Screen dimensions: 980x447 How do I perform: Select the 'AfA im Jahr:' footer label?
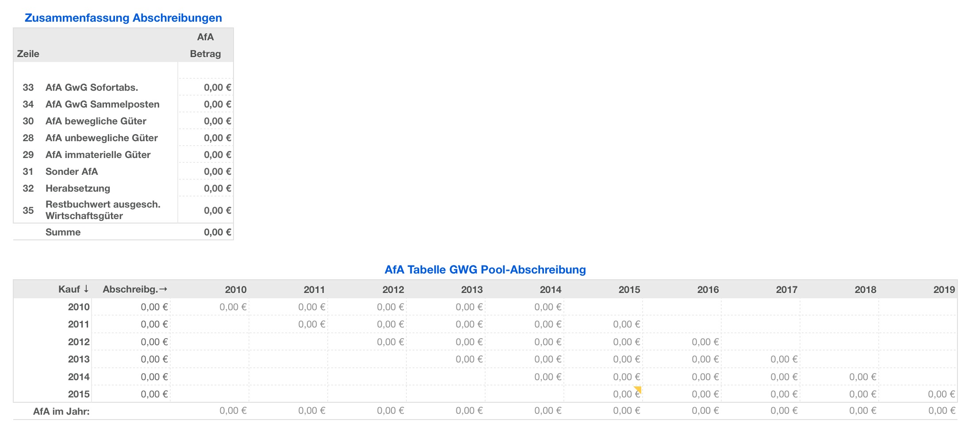click(61, 412)
